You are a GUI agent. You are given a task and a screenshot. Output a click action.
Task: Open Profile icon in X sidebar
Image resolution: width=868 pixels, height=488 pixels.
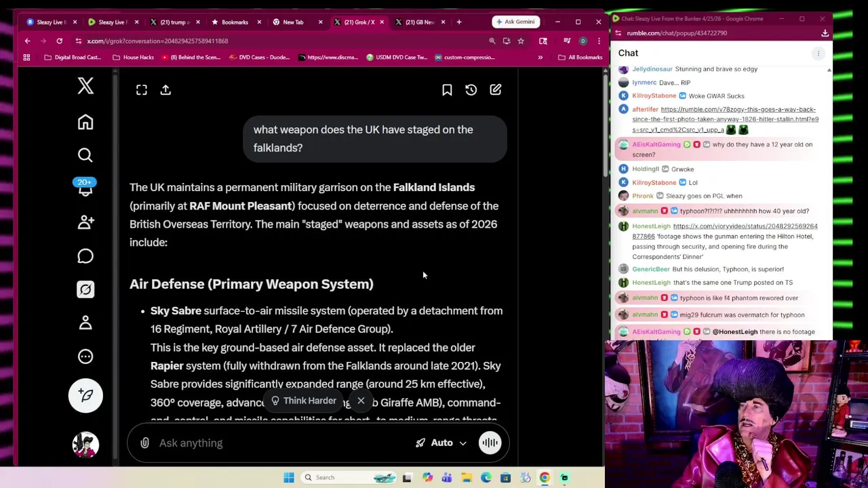point(85,323)
